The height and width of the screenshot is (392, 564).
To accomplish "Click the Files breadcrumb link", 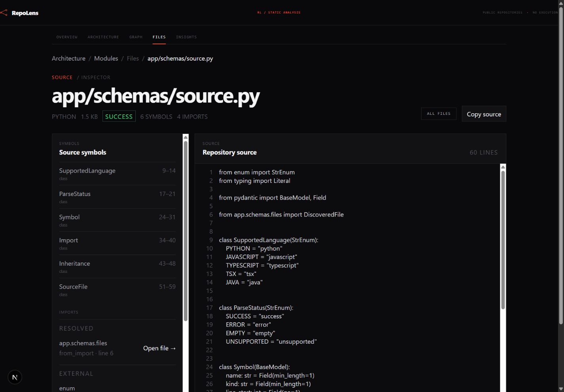I will (133, 58).
